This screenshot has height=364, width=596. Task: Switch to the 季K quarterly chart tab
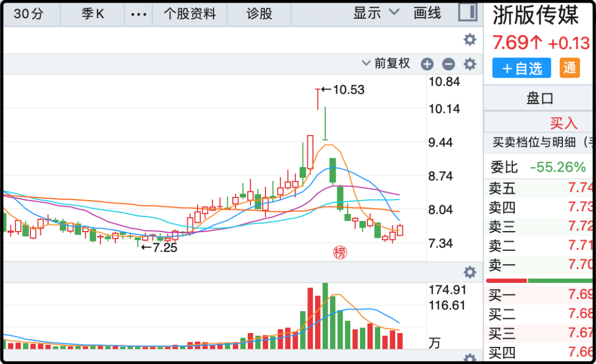(x=93, y=14)
